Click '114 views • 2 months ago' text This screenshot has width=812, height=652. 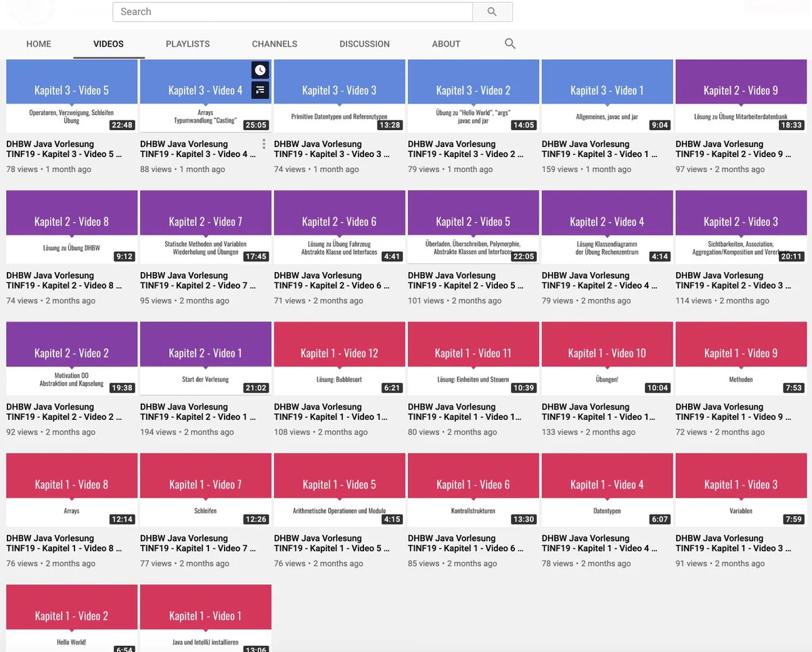tap(723, 301)
